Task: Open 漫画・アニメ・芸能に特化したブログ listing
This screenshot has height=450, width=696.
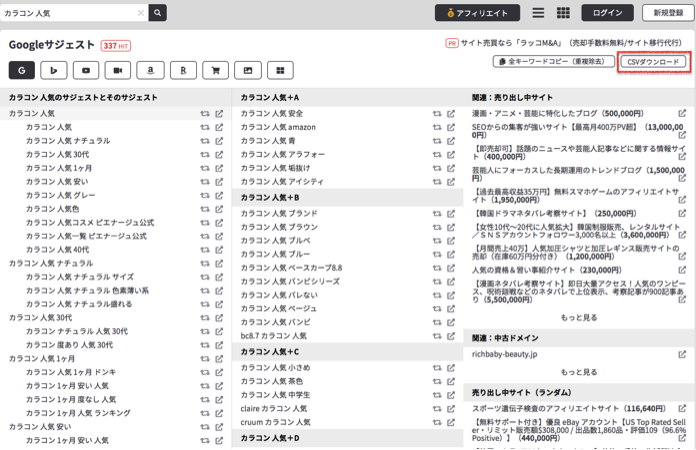Action: [558, 114]
